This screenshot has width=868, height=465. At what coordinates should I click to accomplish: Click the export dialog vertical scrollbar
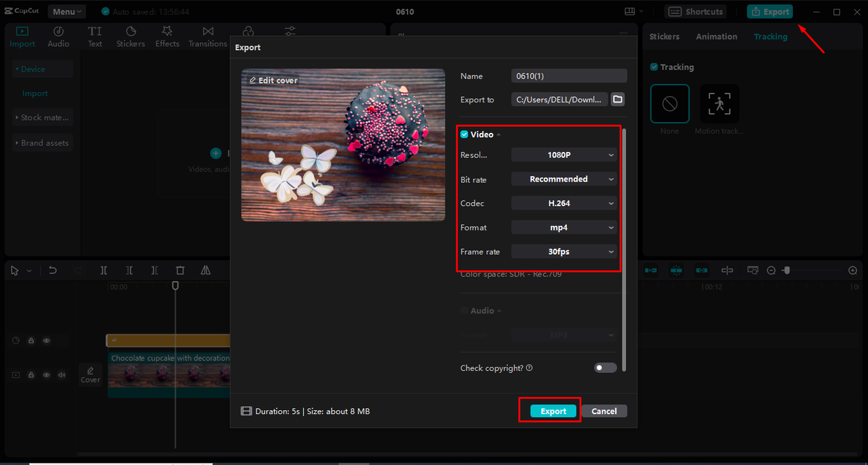pos(624,249)
